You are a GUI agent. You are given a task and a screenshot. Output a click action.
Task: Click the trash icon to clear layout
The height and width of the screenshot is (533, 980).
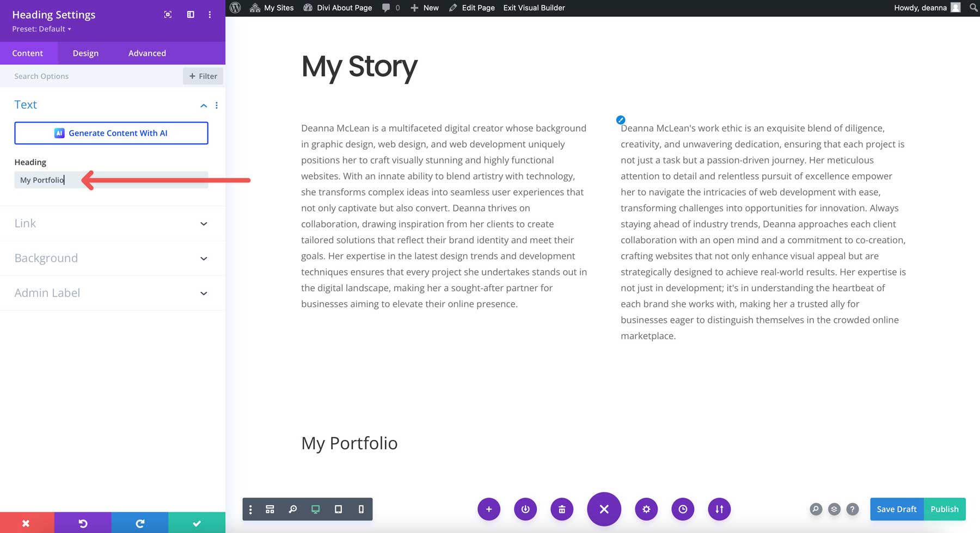[562, 509]
